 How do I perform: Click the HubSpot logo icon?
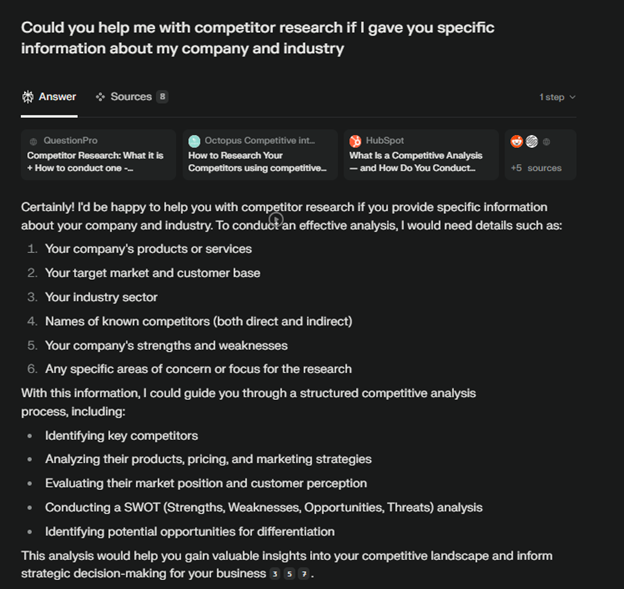point(356,142)
